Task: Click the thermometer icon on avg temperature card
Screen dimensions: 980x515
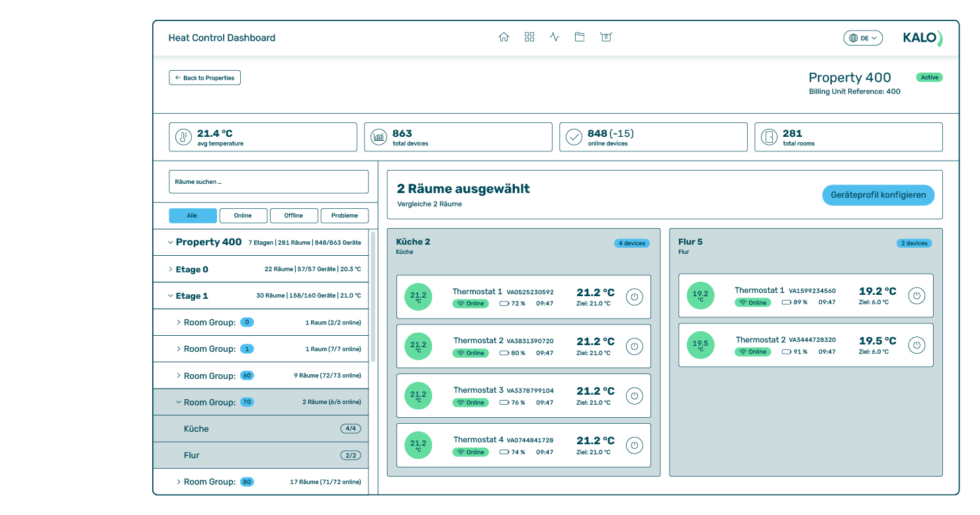Action: tap(183, 138)
